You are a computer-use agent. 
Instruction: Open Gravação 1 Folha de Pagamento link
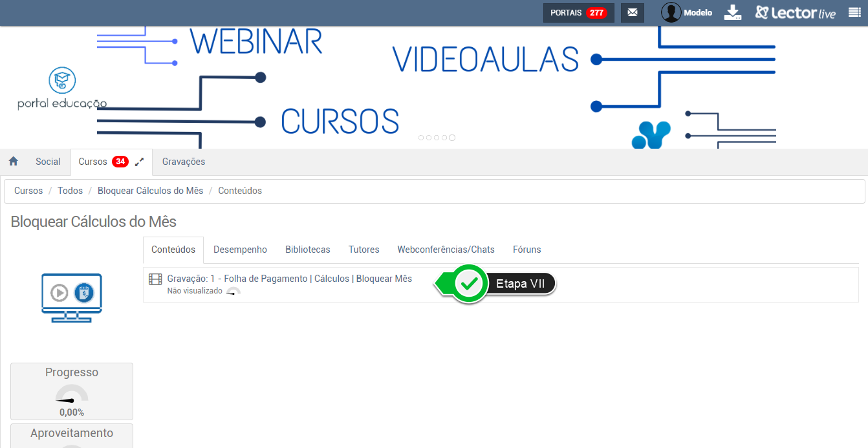coord(289,279)
